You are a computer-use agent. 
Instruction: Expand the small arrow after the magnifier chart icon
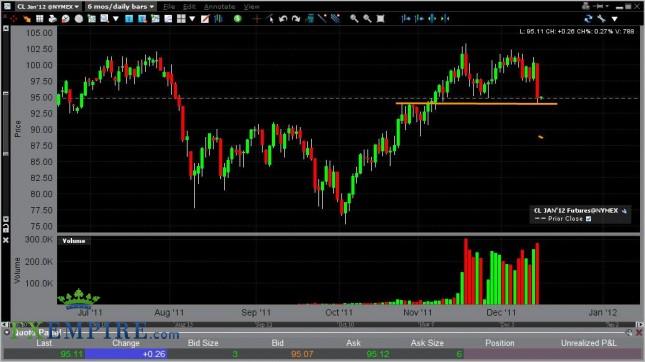point(116,19)
